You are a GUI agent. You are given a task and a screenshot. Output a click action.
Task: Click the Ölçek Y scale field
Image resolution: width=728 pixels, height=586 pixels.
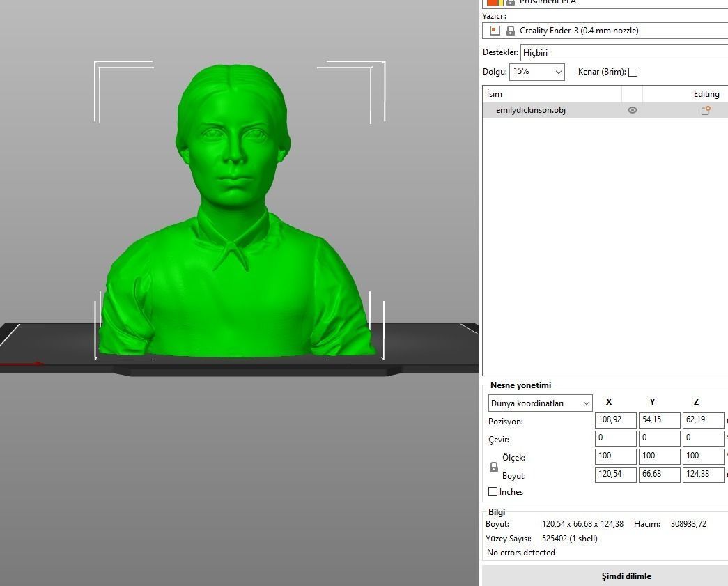click(659, 456)
